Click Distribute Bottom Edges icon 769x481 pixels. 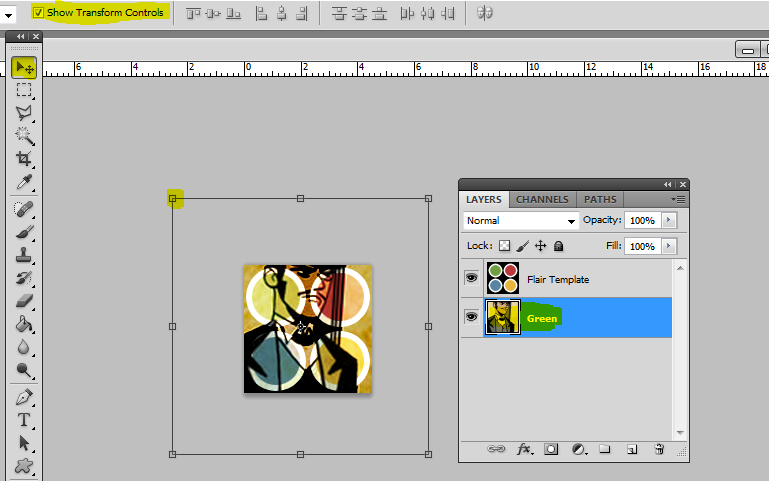point(379,14)
